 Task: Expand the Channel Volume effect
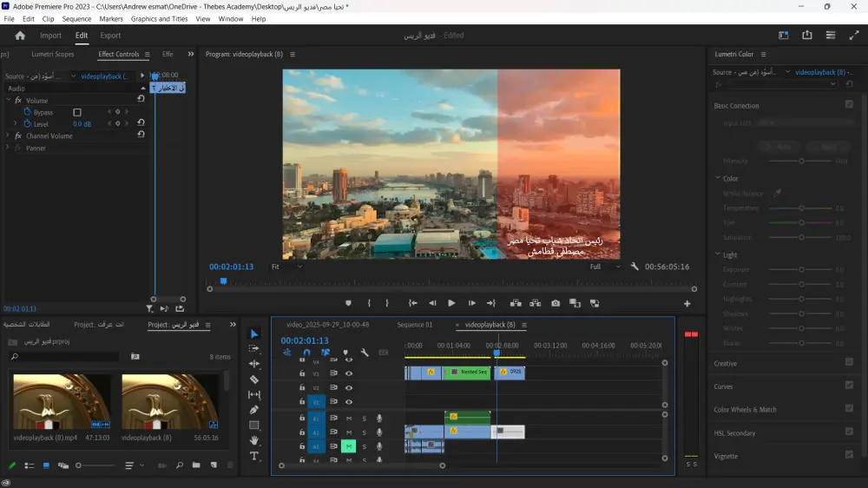7,136
